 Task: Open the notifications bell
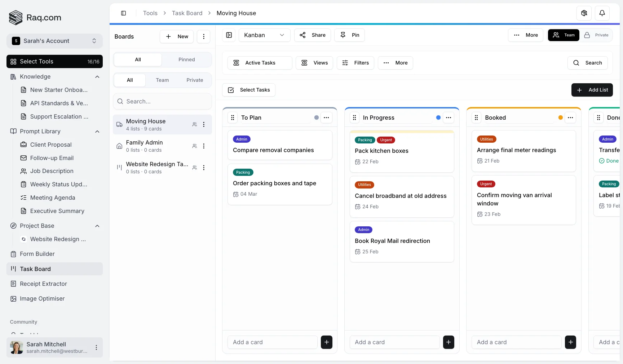click(602, 13)
